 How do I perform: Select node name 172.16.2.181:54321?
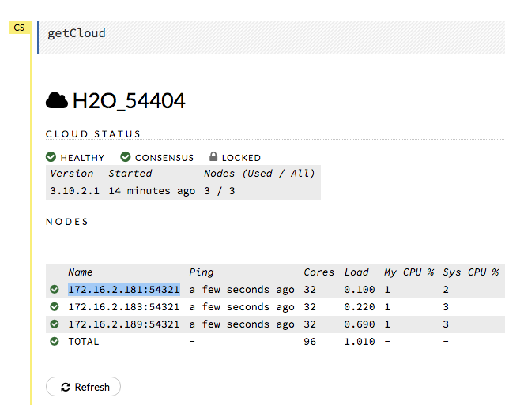[x=123, y=290]
